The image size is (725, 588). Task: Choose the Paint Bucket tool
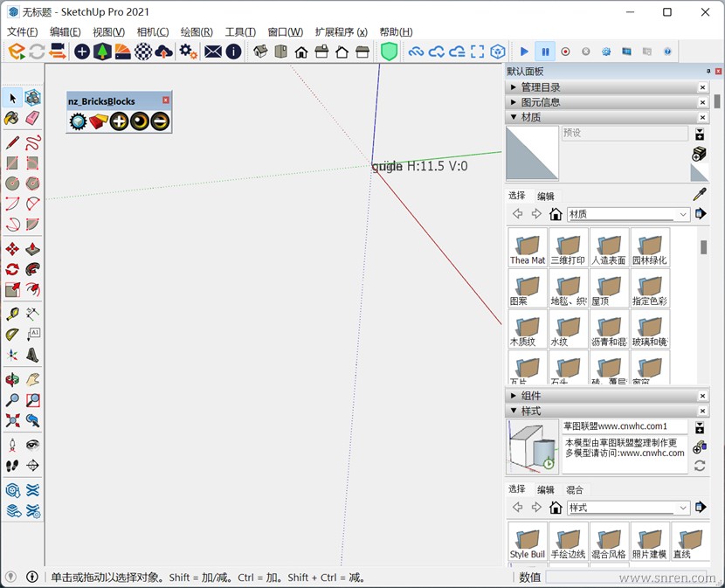click(x=12, y=118)
